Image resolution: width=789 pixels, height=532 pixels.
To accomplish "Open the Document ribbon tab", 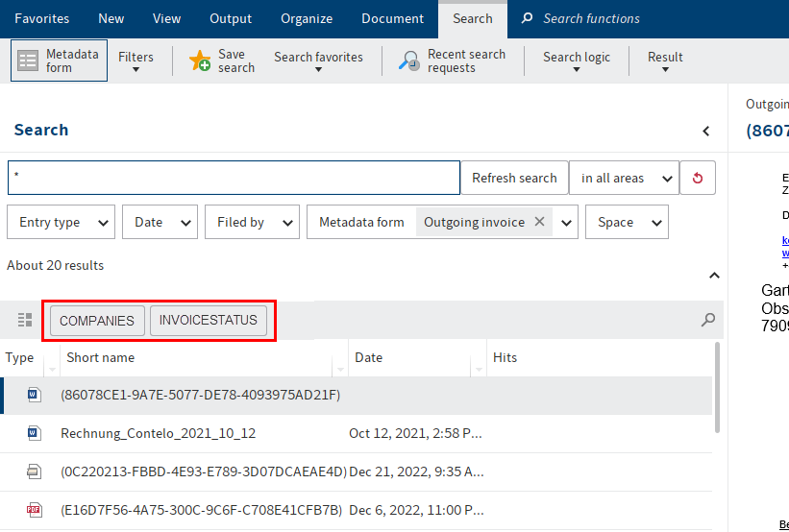I will click(x=392, y=18).
